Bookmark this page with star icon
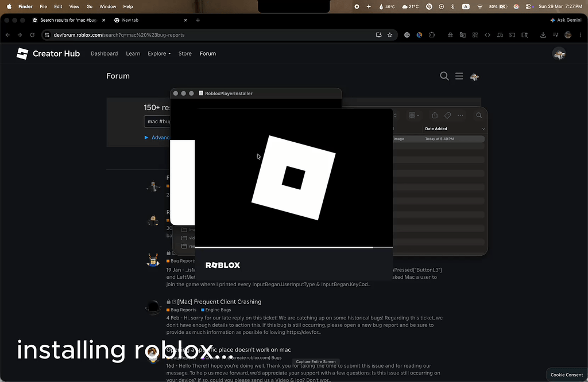The image size is (588, 382). (x=390, y=35)
